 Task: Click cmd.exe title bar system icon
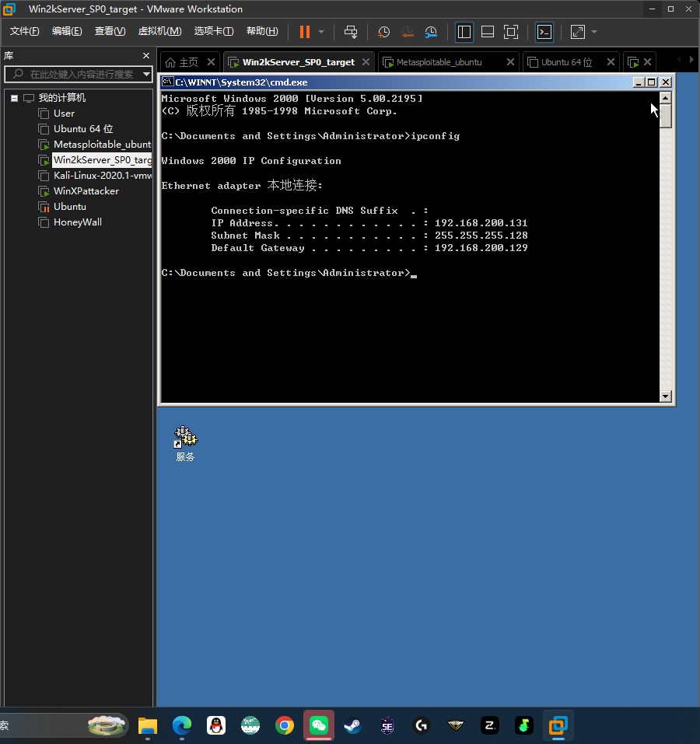(167, 82)
